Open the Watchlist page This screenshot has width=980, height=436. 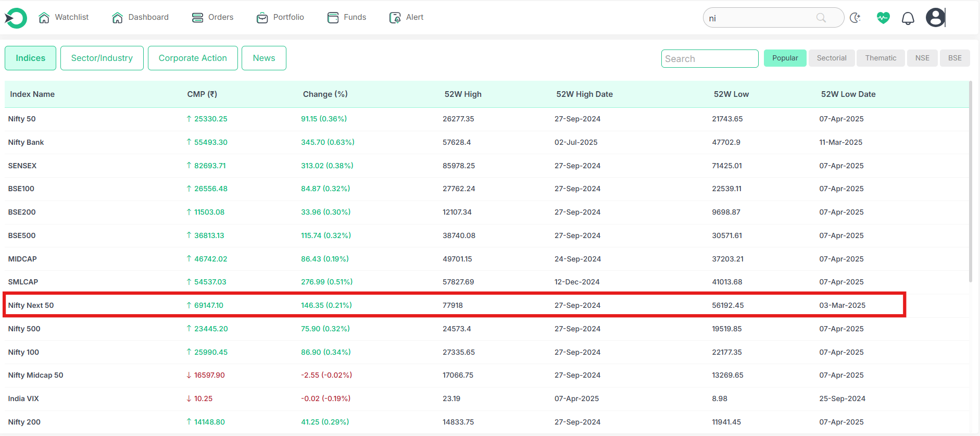(x=64, y=17)
